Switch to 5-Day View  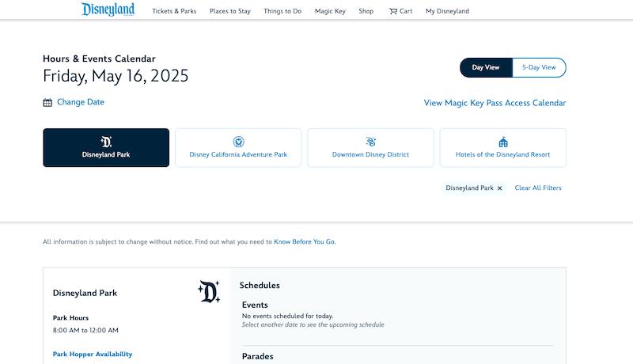point(539,67)
